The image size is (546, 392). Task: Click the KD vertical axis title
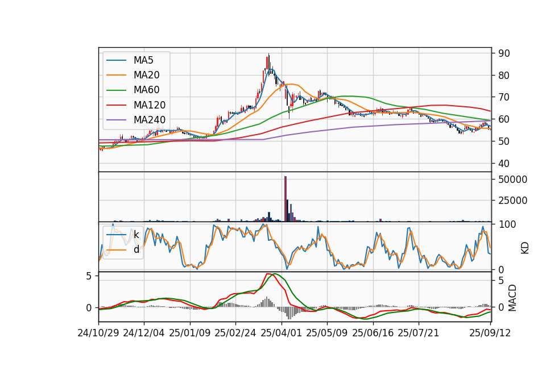525,248
